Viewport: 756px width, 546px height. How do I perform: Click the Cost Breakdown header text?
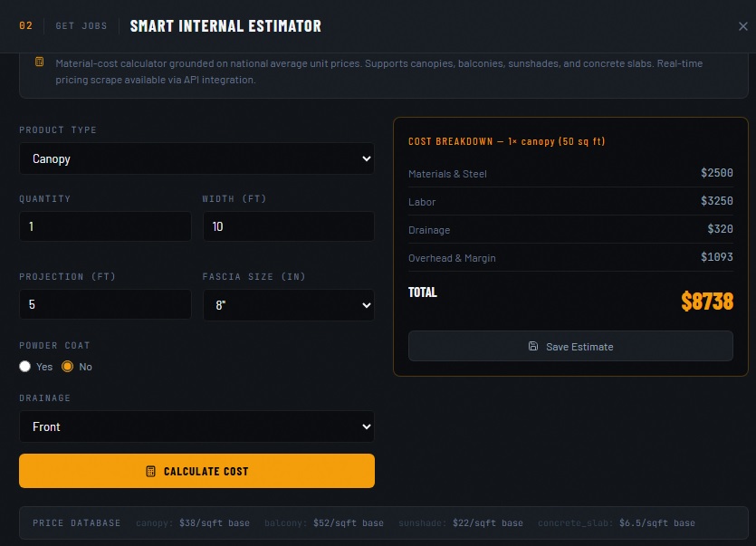(506, 142)
